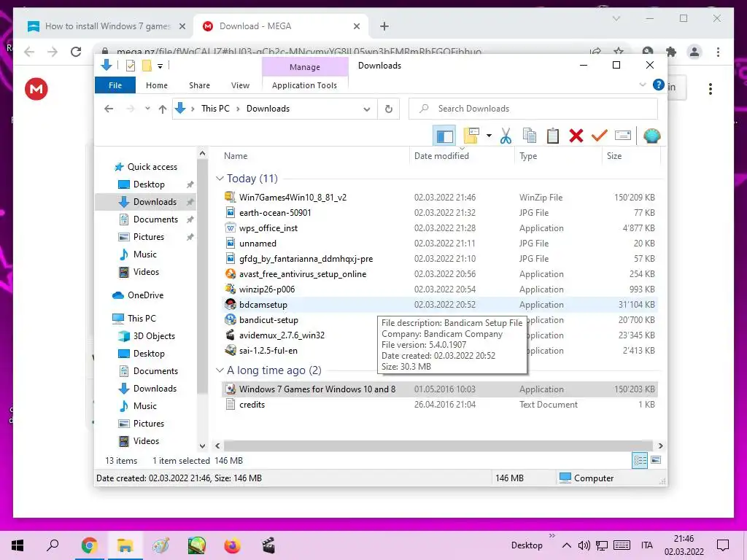Switch to large thumbnails view icon

[x=656, y=459]
